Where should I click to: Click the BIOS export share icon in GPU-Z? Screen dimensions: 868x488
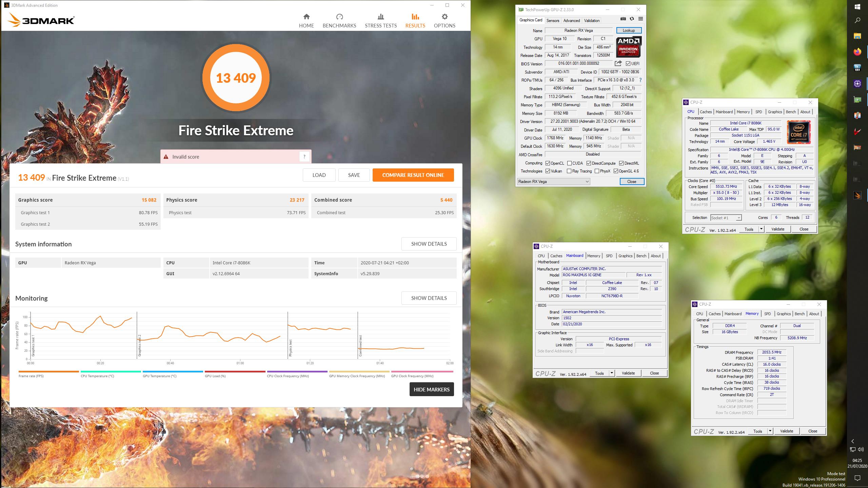coord(618,63)
